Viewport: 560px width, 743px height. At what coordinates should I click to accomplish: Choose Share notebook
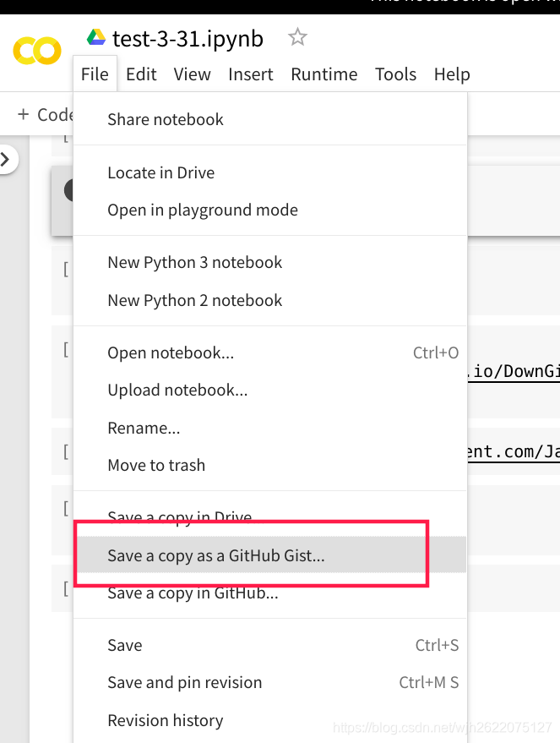(x=269, y=119)
